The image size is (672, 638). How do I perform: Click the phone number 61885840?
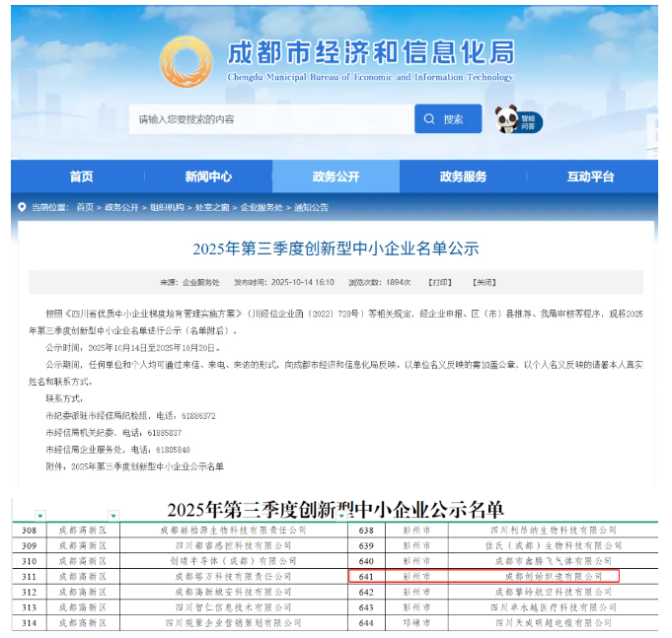173,450
